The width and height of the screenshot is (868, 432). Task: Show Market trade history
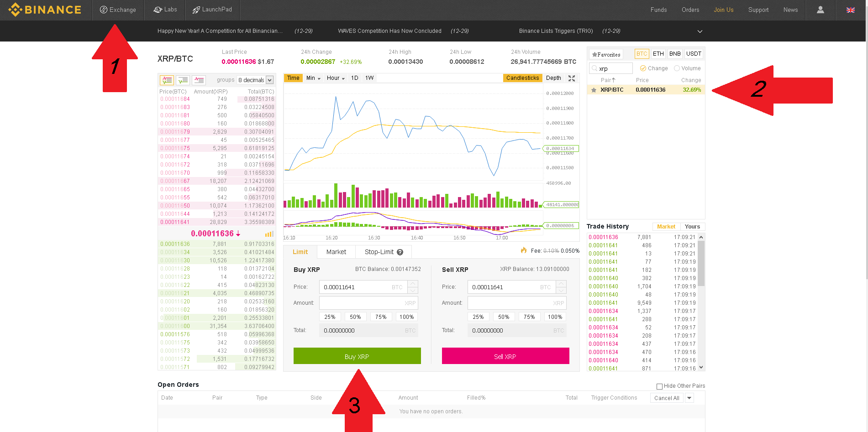click(x=666, y=227)
